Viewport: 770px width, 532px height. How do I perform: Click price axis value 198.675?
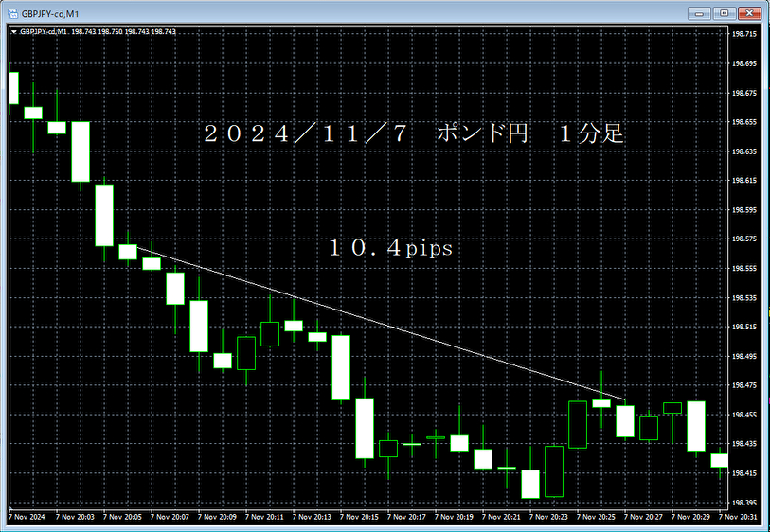pos(744,93)
